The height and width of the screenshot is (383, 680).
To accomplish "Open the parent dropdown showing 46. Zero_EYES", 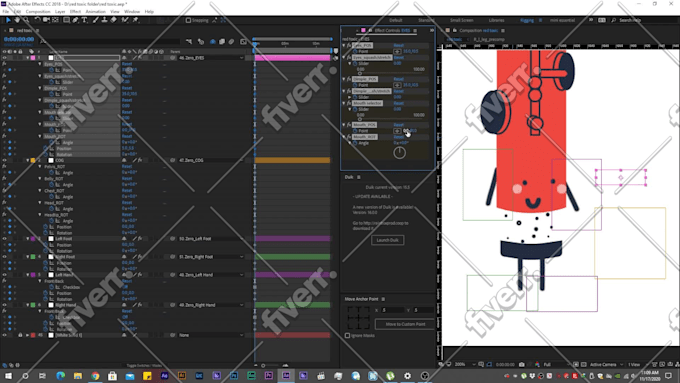I will 211,58.
